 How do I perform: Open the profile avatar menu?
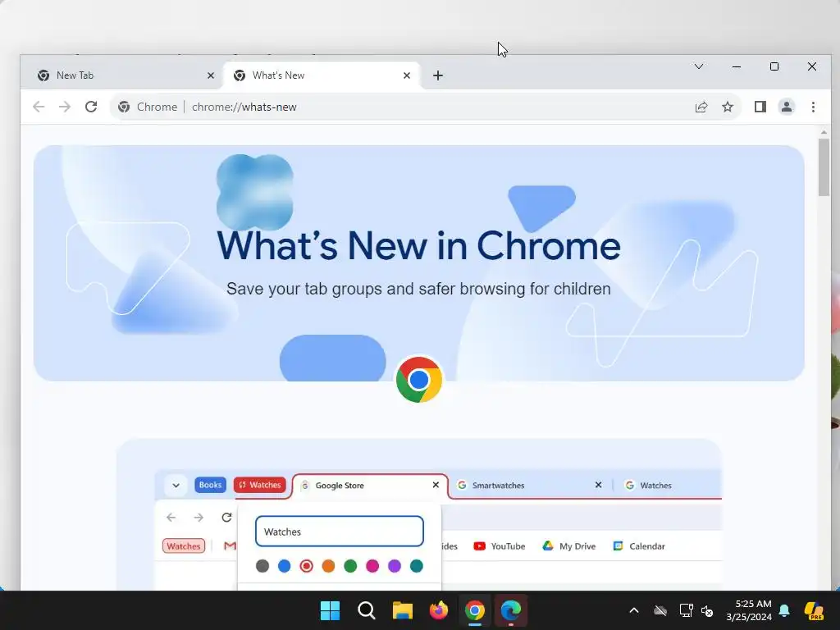point(787,107)
